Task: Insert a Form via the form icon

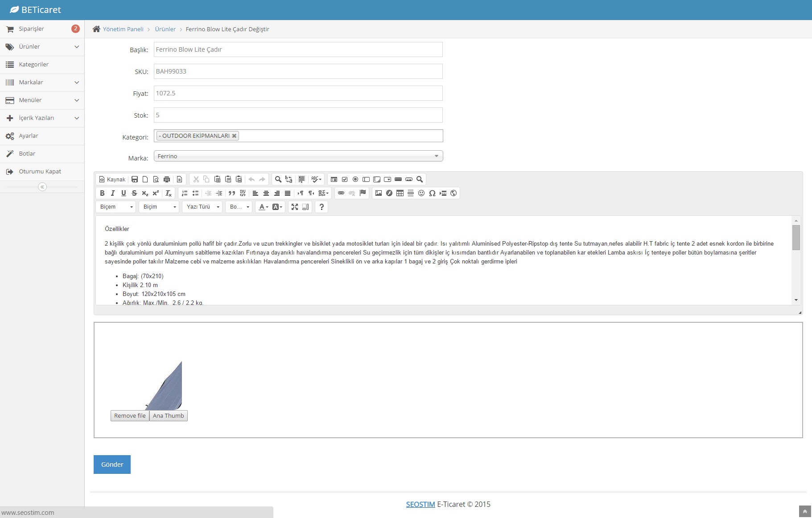Action: coord(334,179)
